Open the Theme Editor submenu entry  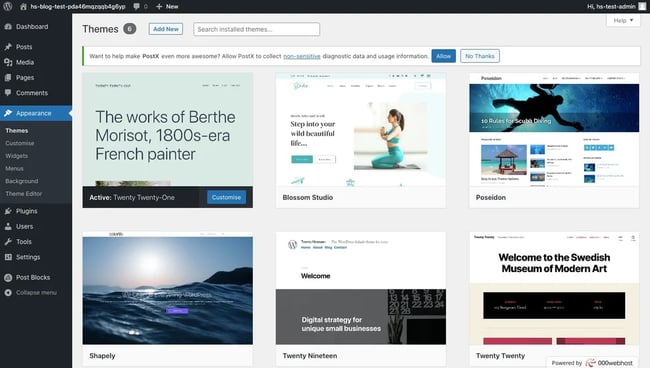point(24,194)
